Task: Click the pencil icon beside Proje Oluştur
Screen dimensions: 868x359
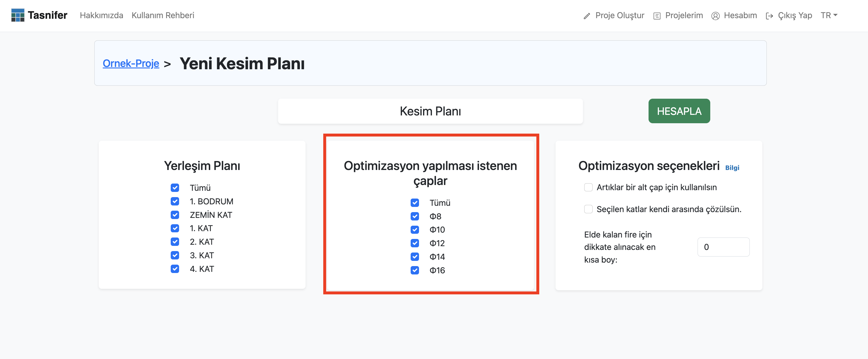Action: (587, 16)
